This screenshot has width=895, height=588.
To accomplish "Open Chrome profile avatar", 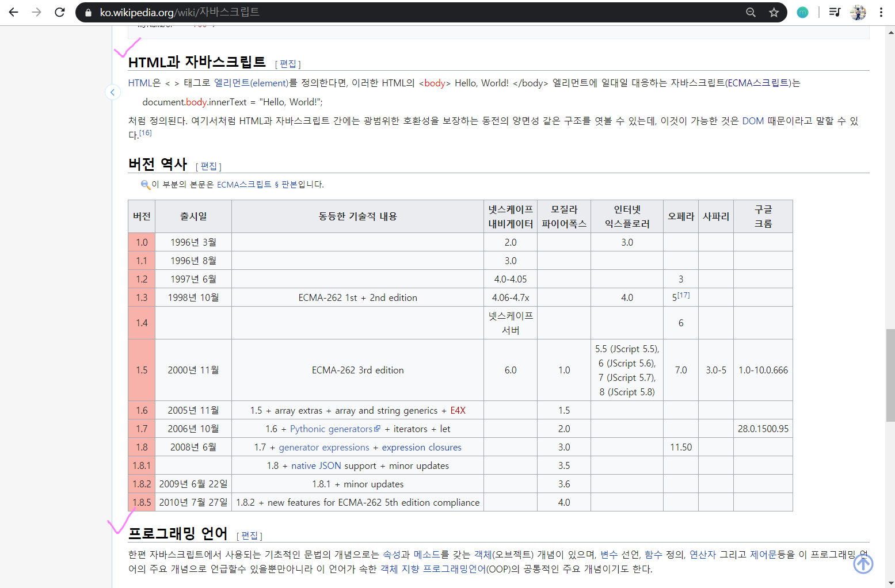I will coord(858,12).
